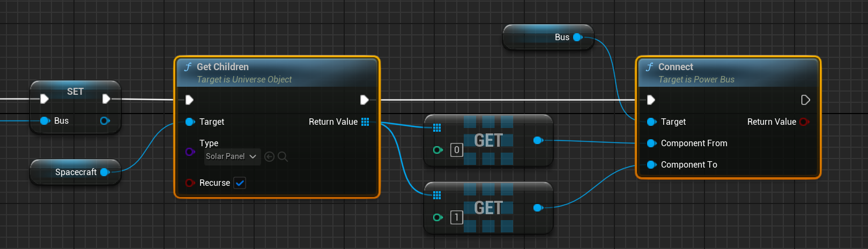The image size is (868, 249).
Task: Click the SET node's output execution pin
Action: 106,99
